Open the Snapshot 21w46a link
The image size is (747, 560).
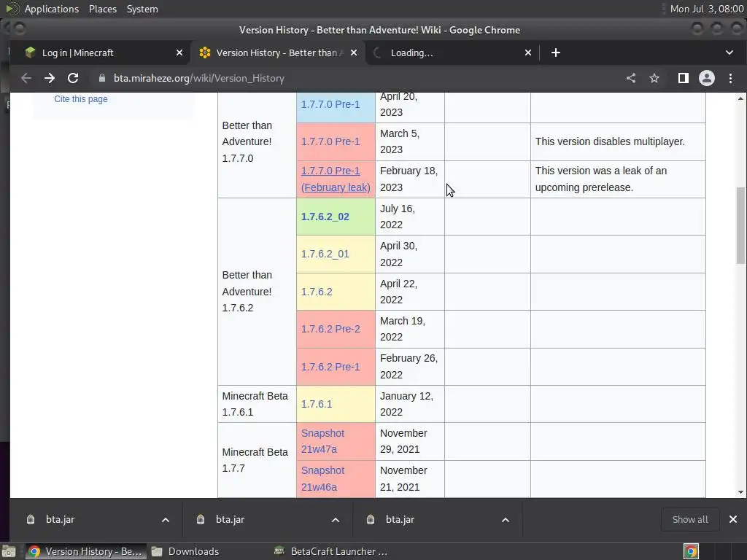click(322, 478)
